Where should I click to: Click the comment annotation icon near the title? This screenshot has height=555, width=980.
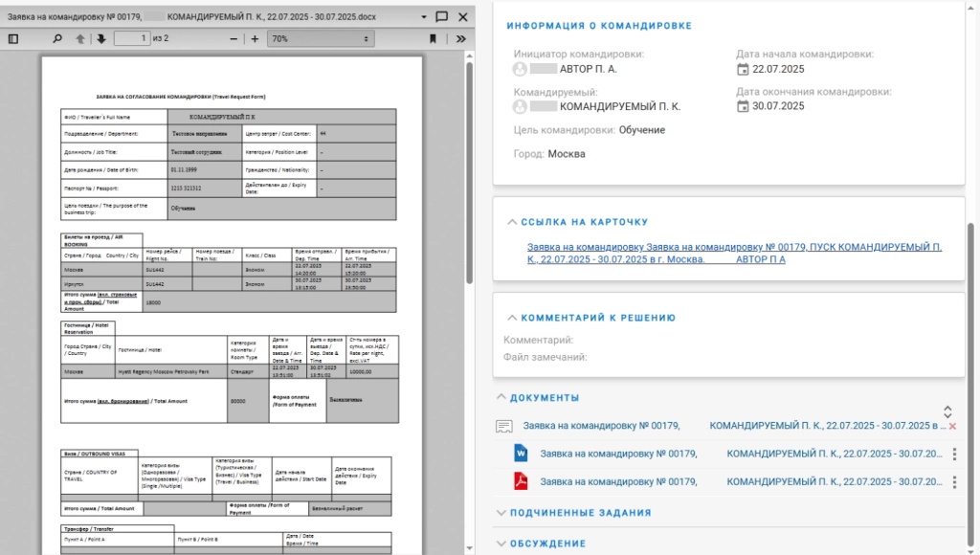point(440,15)
